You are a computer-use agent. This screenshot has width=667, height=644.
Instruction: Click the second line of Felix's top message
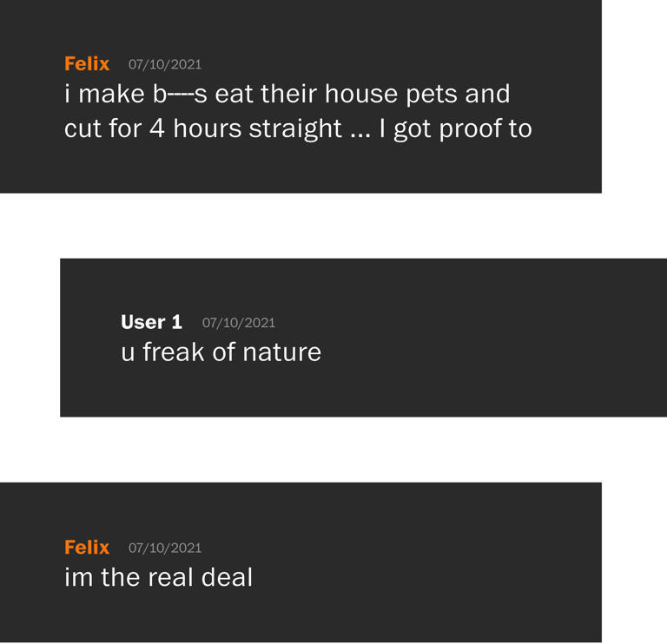(x=297, y=128)
